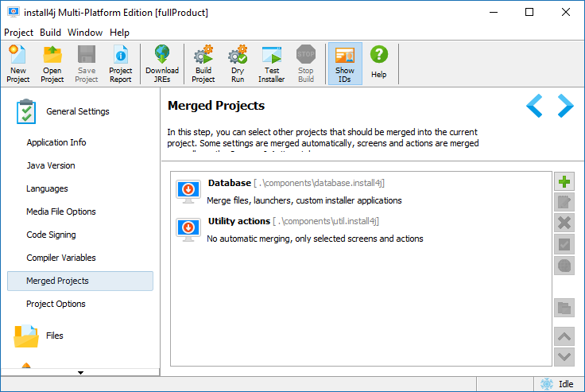Click the round globe icon beside list
This screenshot has height=392, width=585.
coord(564,266)
